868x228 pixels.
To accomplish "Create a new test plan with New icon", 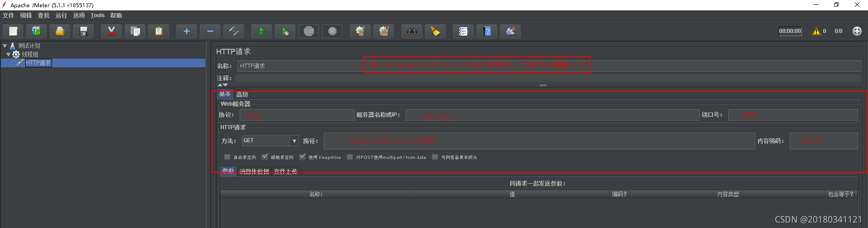I will coord(13,31).
